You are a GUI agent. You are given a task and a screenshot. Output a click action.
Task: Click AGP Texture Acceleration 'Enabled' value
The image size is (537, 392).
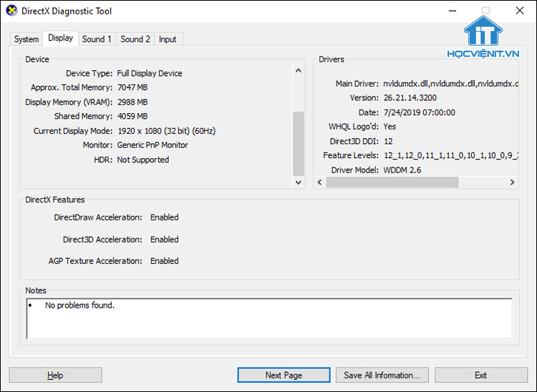[x=165, y=261]
